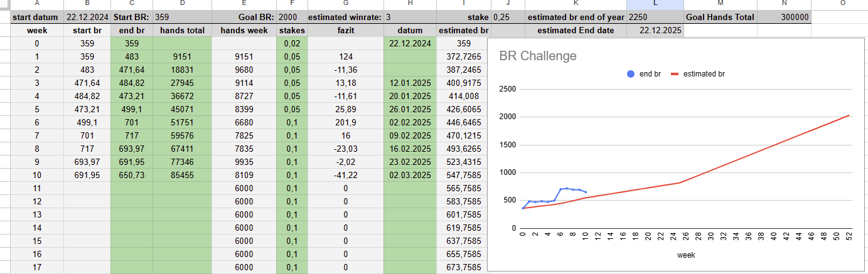Select the datum cell 02.03.2025
Viewport: 868px width, 274px height.
[x=410, y=175]
